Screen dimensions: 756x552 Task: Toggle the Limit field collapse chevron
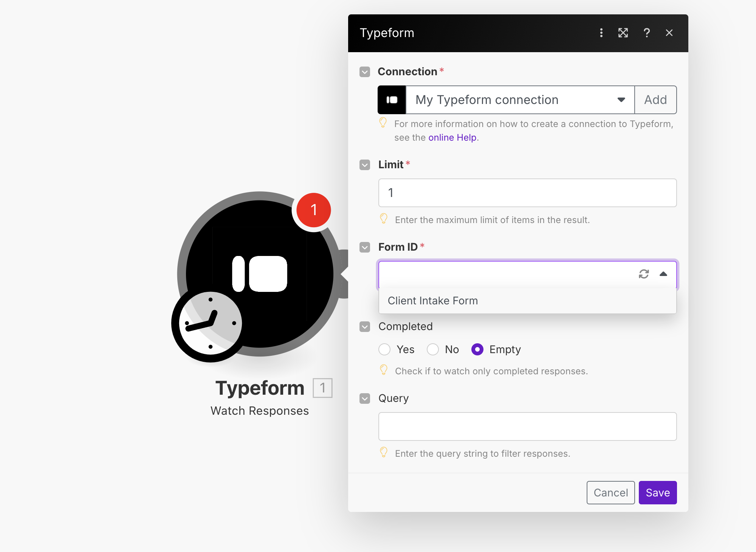click(x=365, y=165)
